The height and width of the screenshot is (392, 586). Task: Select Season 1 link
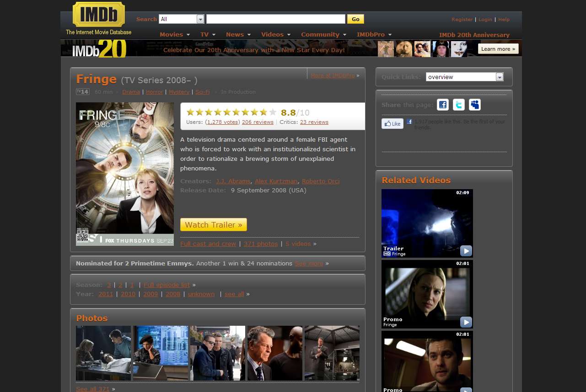(132, 285)
